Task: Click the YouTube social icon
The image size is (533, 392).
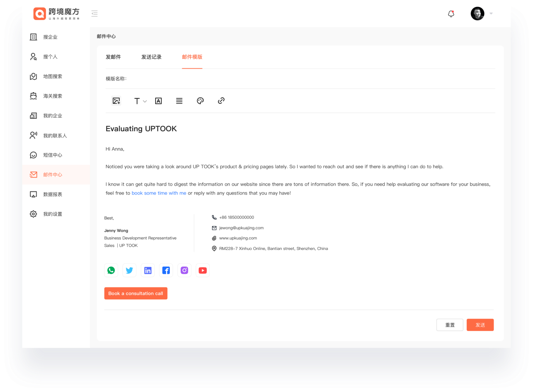Action: (203, 270)
